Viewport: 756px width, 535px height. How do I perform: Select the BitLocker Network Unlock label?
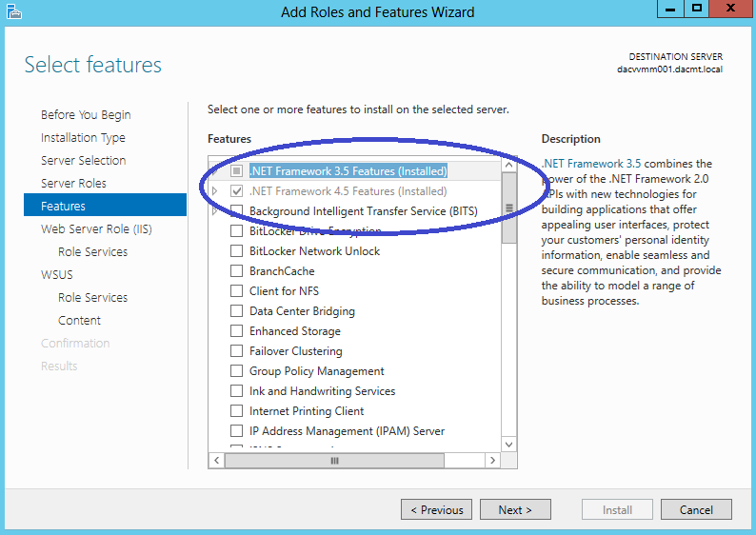pyautogui.click(x=314, y=251)
